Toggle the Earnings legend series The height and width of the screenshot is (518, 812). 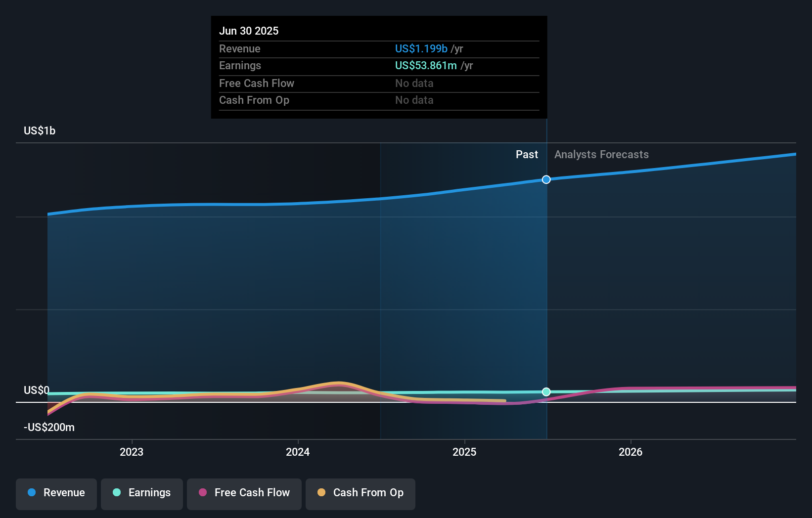tap(142, 494)
